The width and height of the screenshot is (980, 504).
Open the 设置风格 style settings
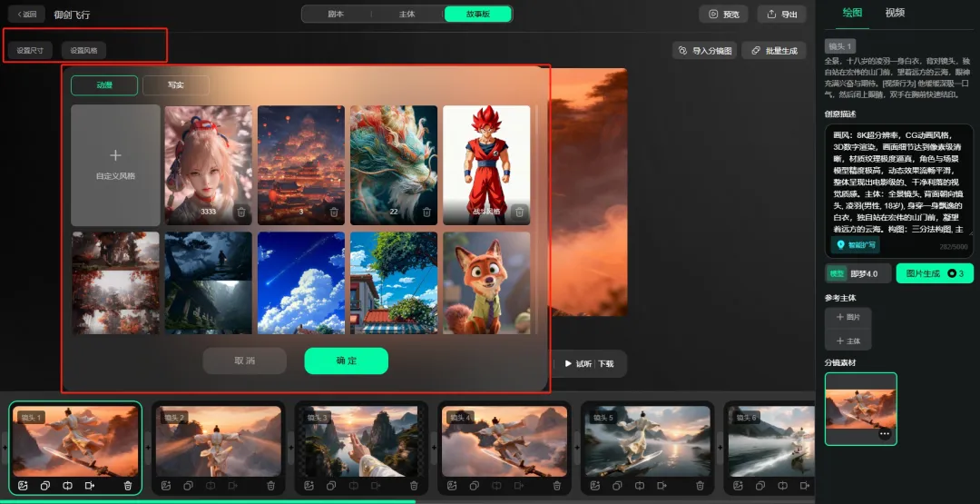(x=83, y=50)
